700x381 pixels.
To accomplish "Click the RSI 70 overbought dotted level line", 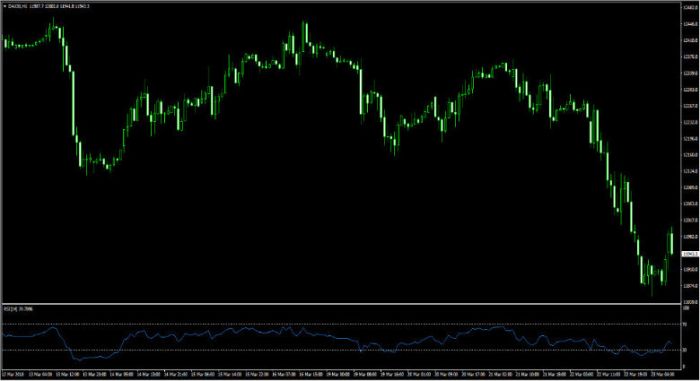I will point(341,324).
